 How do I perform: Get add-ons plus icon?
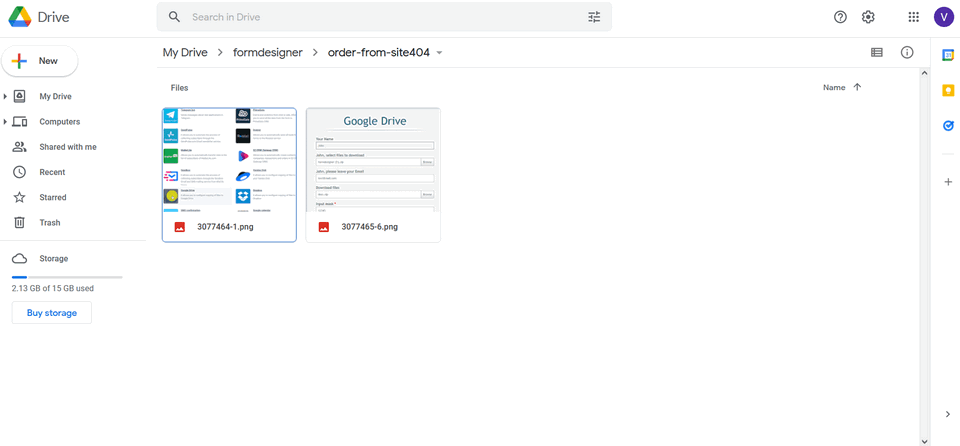pyautogui.click(x=948, y=182)
